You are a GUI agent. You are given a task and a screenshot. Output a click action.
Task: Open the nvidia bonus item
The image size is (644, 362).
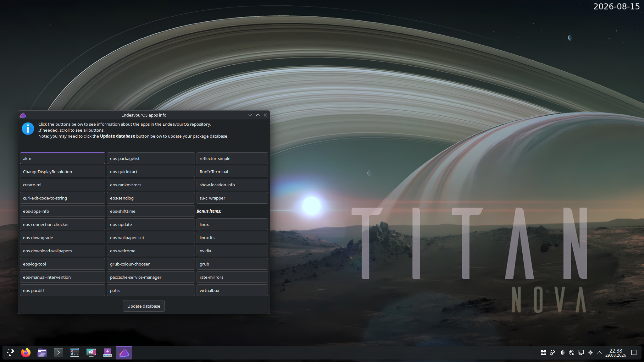point(232,251)
